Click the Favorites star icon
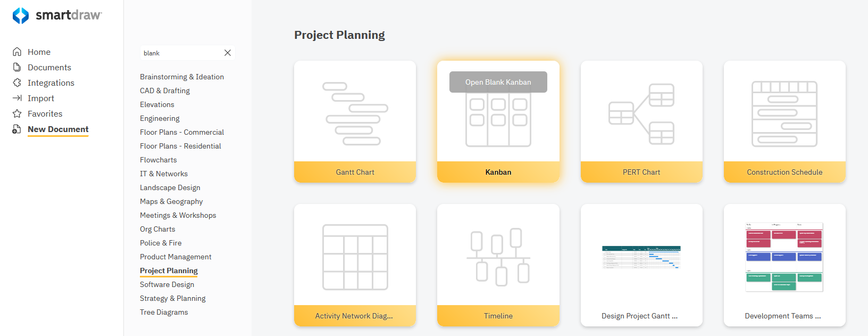 click(17, 113)
